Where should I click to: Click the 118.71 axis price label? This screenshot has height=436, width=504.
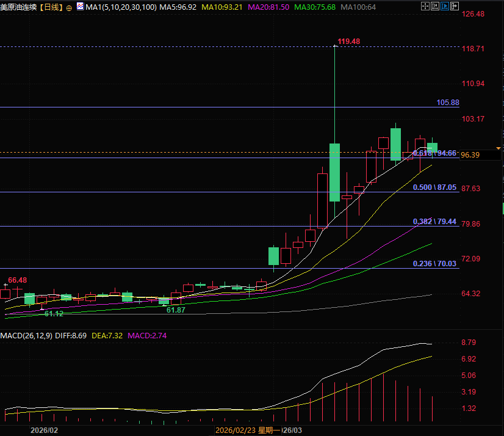coord(473,49)
